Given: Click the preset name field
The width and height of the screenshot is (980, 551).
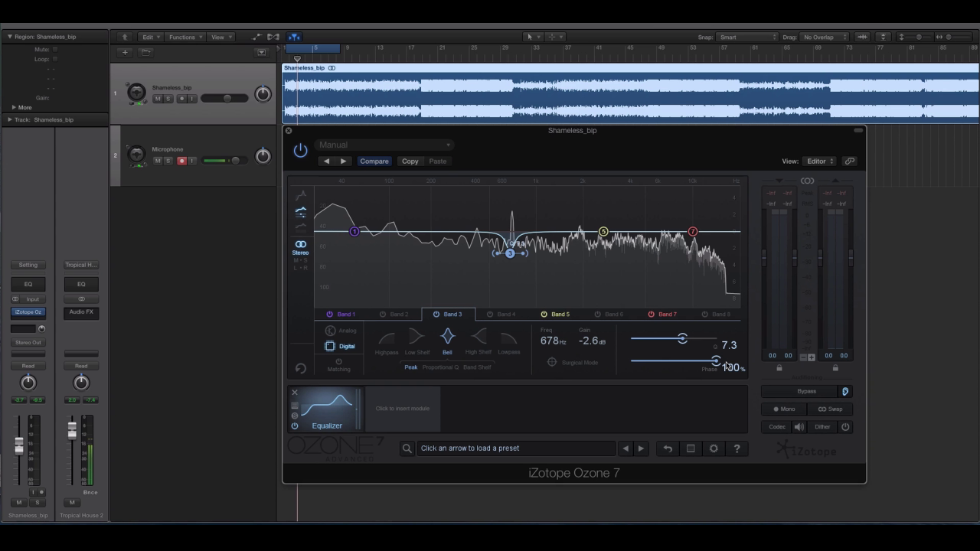Looking at the screenshot, I should [x=517, y=448].
